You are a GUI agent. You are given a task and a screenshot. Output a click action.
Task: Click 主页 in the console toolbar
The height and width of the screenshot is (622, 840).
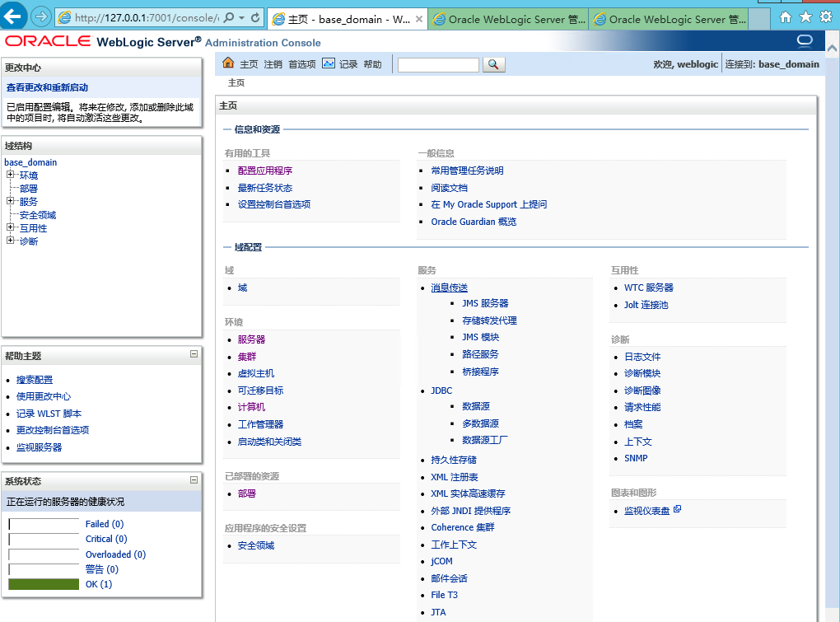(x=249, y=64)
